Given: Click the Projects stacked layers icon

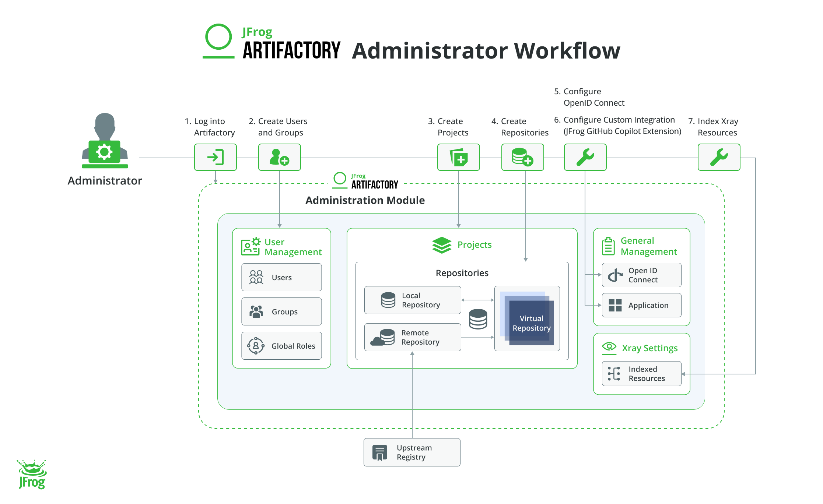Looking at the screenshot, I should [441, 245].
